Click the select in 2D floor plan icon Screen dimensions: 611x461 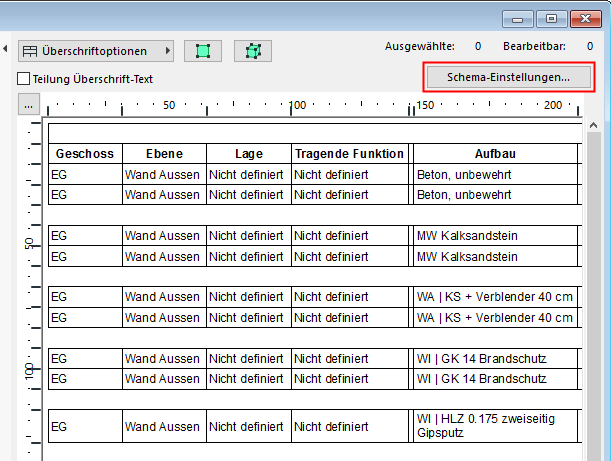203,51
